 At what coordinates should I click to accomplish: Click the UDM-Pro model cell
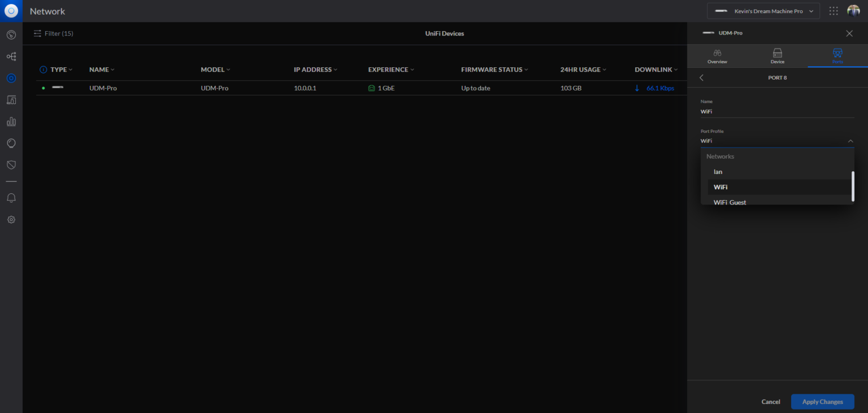[215, 88]
